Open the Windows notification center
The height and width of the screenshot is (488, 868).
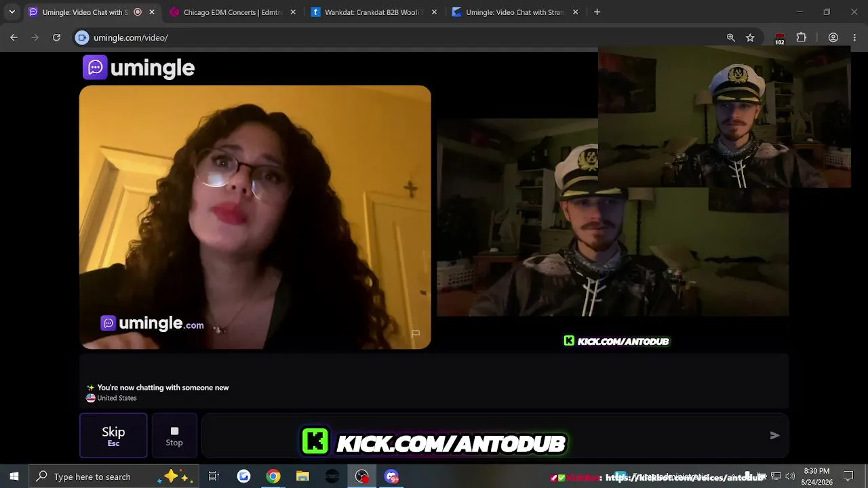click(848, 476)
